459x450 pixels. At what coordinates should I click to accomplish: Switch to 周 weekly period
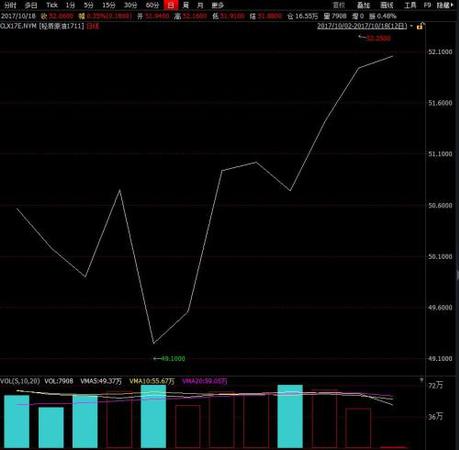coord(186,5)
